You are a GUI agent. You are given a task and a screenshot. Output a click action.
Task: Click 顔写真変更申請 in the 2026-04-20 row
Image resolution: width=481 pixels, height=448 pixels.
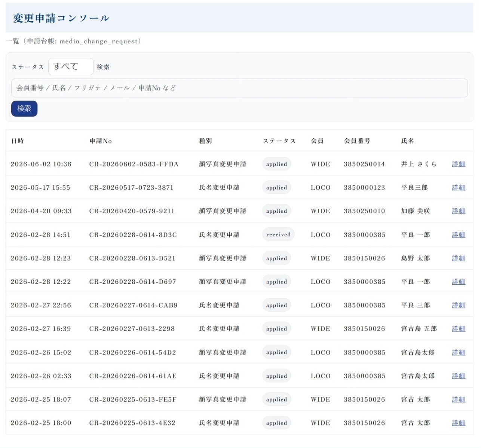(223, 211)
